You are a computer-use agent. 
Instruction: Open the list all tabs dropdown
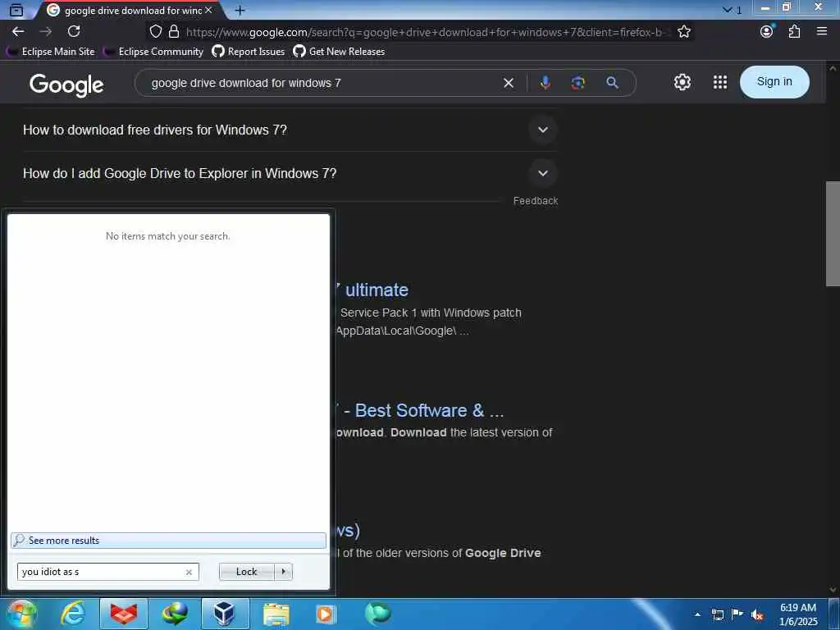coord(733,10)
